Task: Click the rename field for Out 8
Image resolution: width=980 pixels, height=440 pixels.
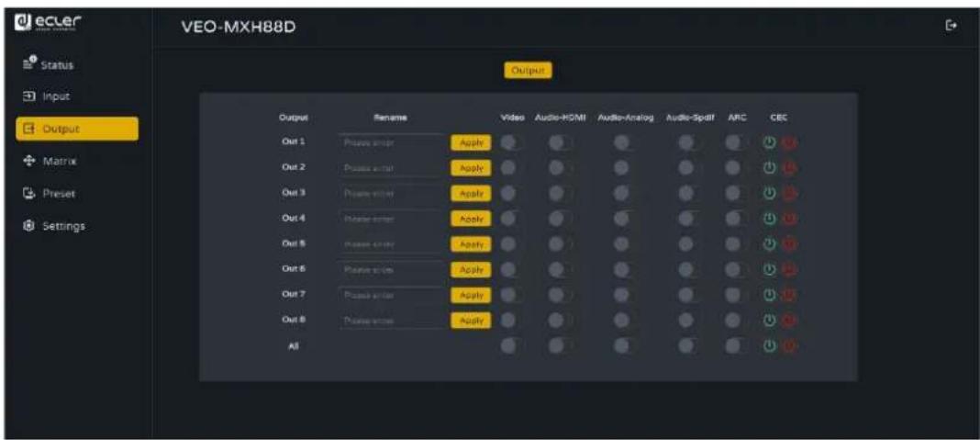Action: [393, 320]
